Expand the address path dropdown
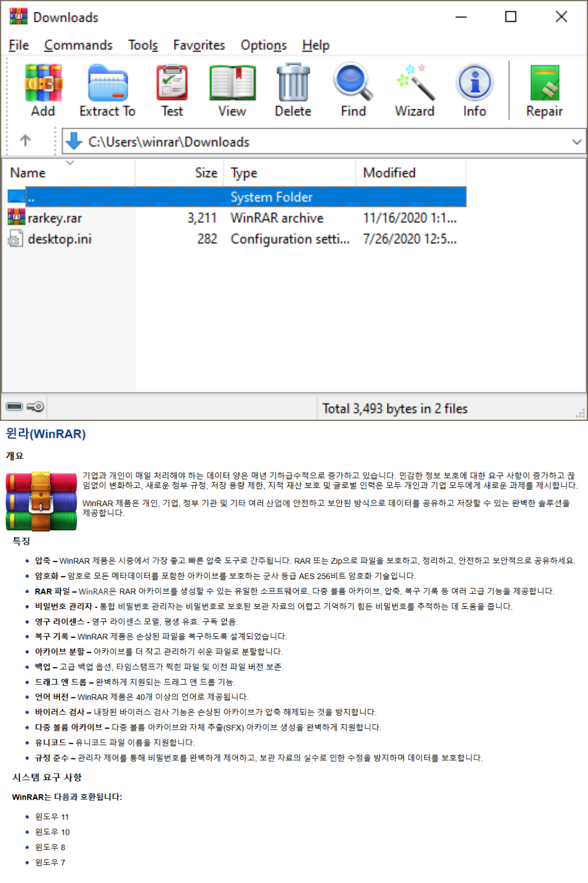Image resolution: width=588 pixels, height=883 pixels. coord(576,142)
